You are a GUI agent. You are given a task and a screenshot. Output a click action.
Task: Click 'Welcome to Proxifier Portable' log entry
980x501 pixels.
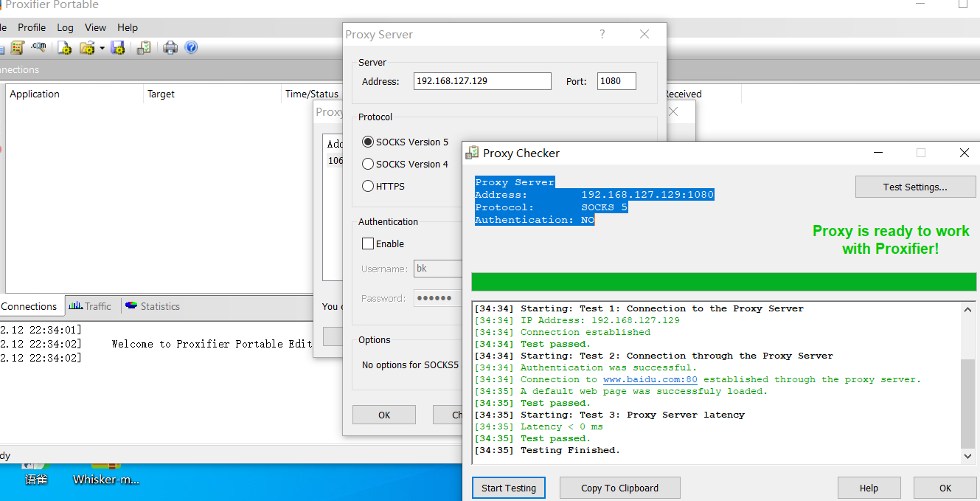(x=212, y=344)
